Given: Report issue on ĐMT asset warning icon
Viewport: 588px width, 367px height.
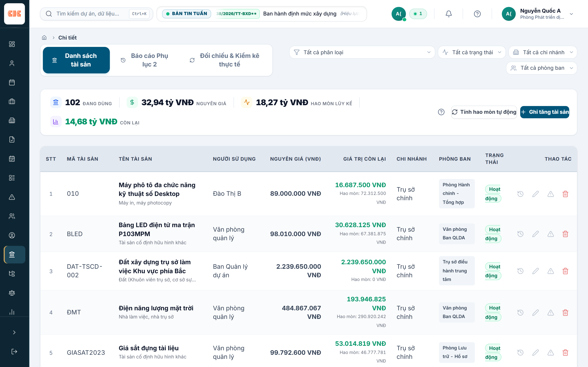Looking at the screenshot, I should click(x=551, y=312).
